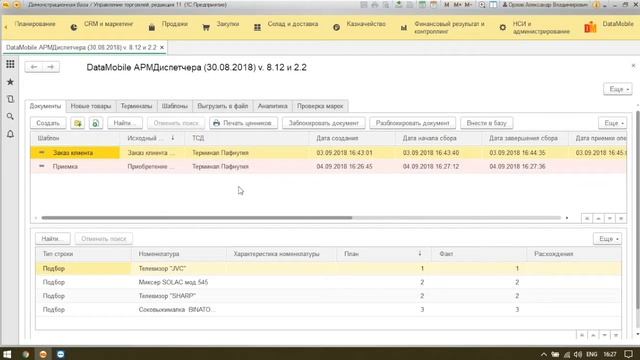Select the Телевизор "SHARP" row

[328, 296]
